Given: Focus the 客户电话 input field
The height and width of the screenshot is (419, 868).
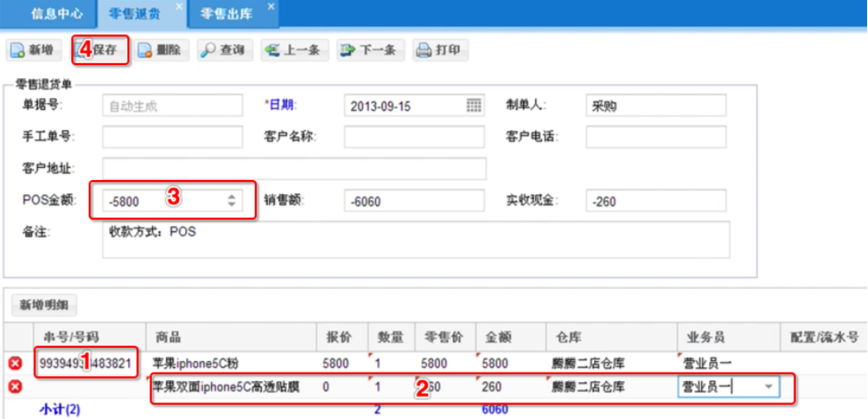Looking at the screenshot, I should point(655,137).
